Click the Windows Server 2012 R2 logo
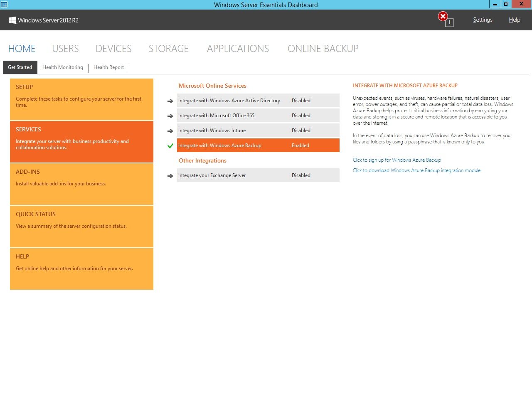 [44, 20]
